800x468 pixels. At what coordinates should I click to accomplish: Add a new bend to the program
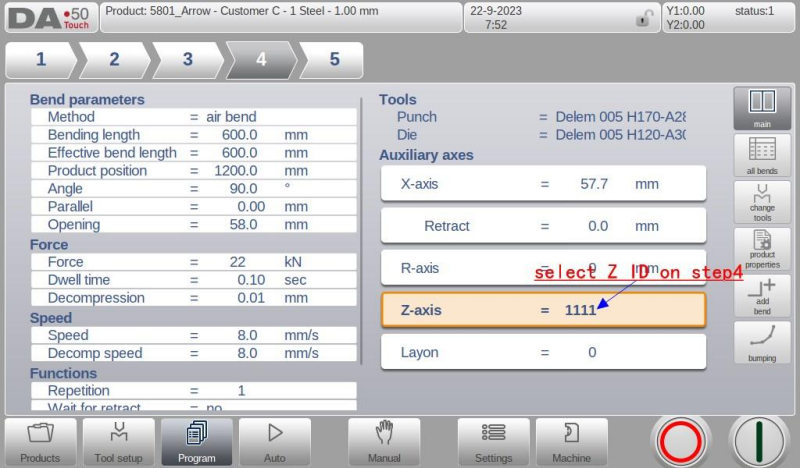pyautogui.click(x=762, y=296)
